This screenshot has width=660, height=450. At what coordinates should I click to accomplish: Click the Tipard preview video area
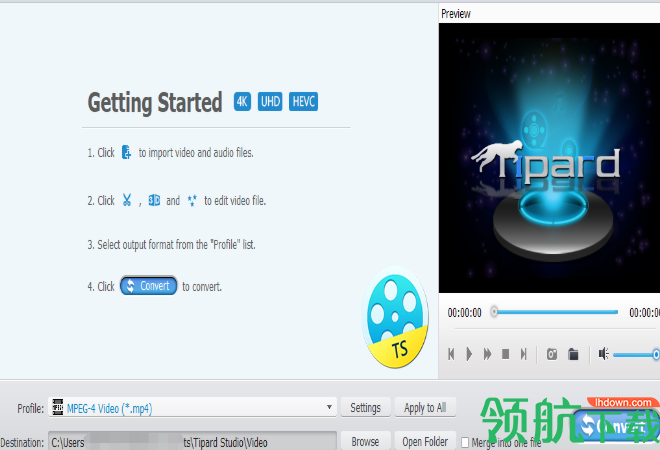coord(549,158)
